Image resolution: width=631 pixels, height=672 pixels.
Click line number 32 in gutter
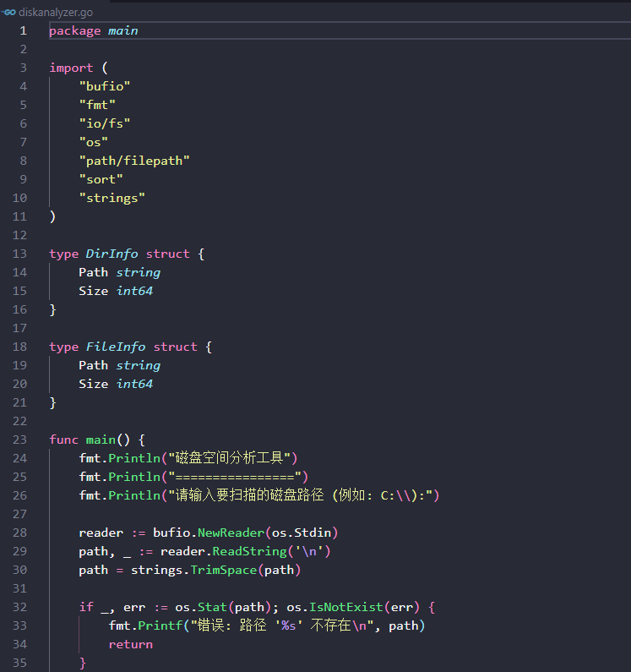(19, 607)
